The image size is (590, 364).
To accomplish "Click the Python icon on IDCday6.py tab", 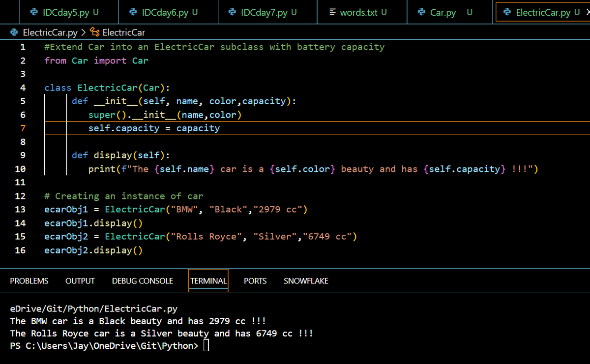I will coord(133,12).
